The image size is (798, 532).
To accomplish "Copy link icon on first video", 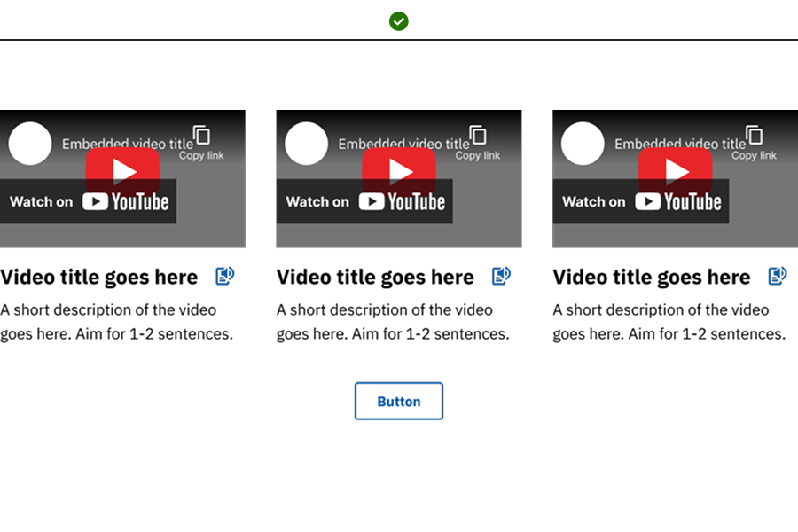I will 201,135.
